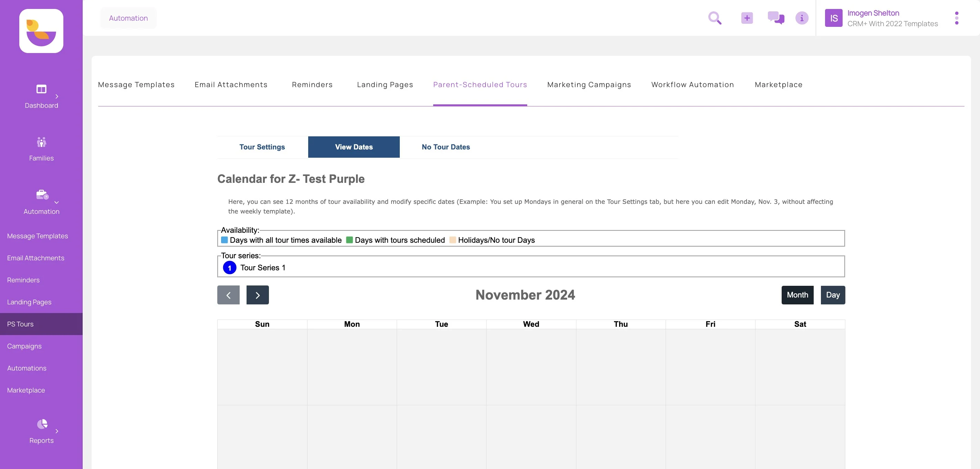This screenshot has height=469, width=980.
Task: Click the Automation briefcase icon
Action: click(42, 194)
